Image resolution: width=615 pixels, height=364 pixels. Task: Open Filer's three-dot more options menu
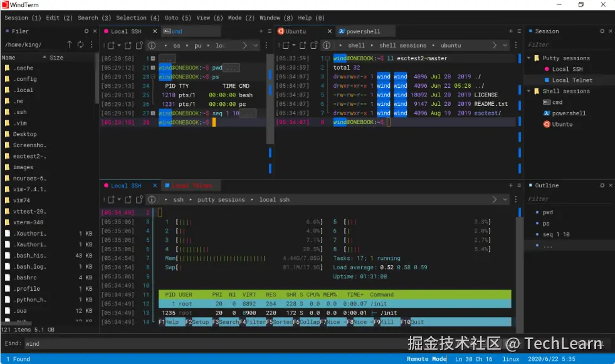pyautogui.click(x=92, y=44)
